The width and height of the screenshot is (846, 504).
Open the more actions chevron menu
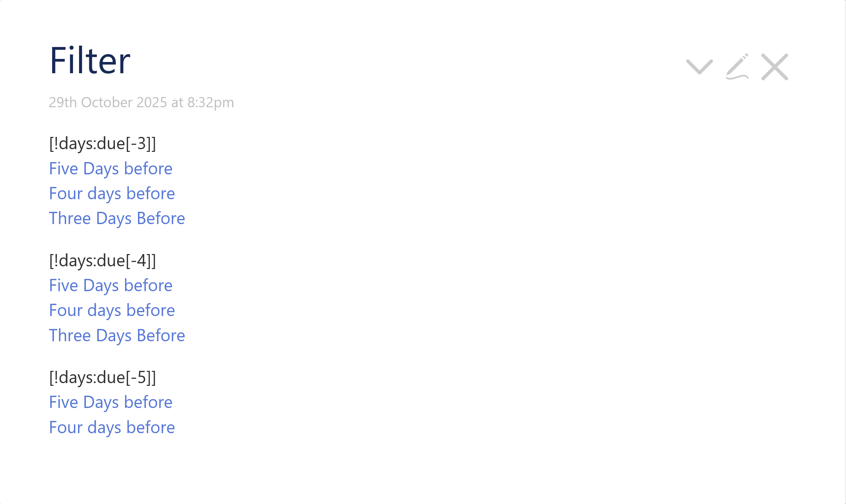pyautogui.click(x=699, y=67)
